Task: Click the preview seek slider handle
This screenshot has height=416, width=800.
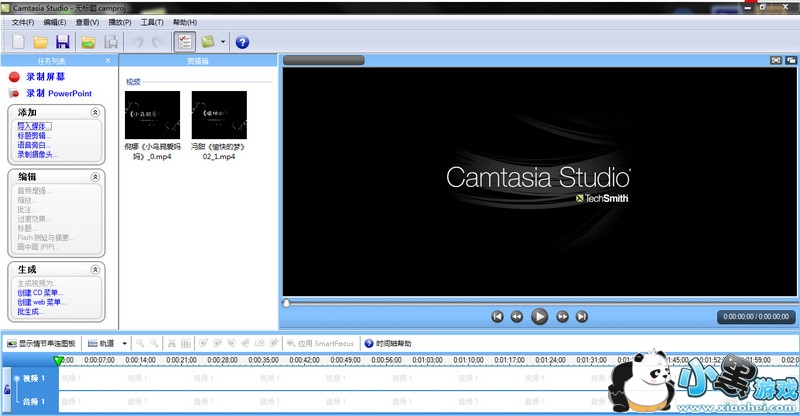Action: point(287,302)
